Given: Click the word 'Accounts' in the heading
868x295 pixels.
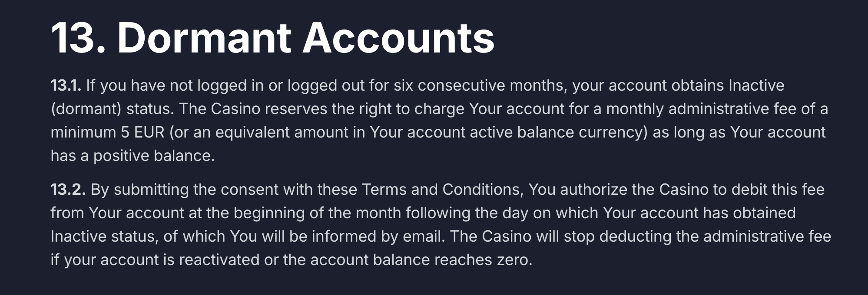Looking at the screenshot, I should [398, 38].
